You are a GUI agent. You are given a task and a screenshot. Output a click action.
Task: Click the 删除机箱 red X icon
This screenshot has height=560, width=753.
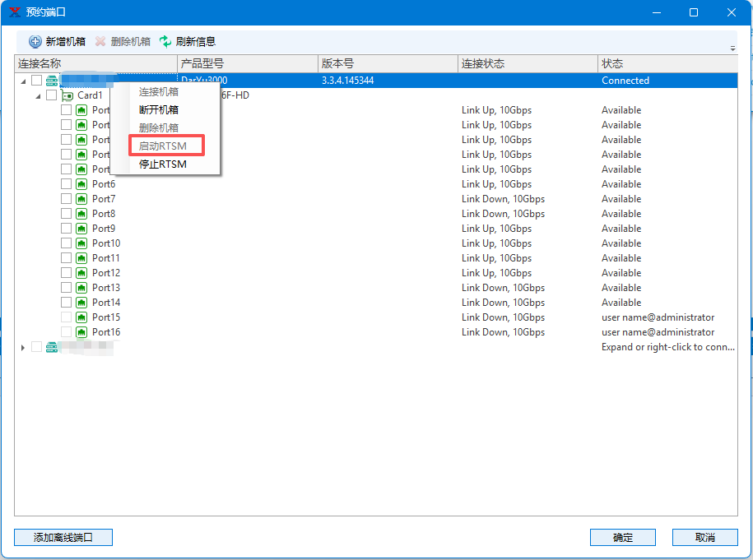click(100, 41)
